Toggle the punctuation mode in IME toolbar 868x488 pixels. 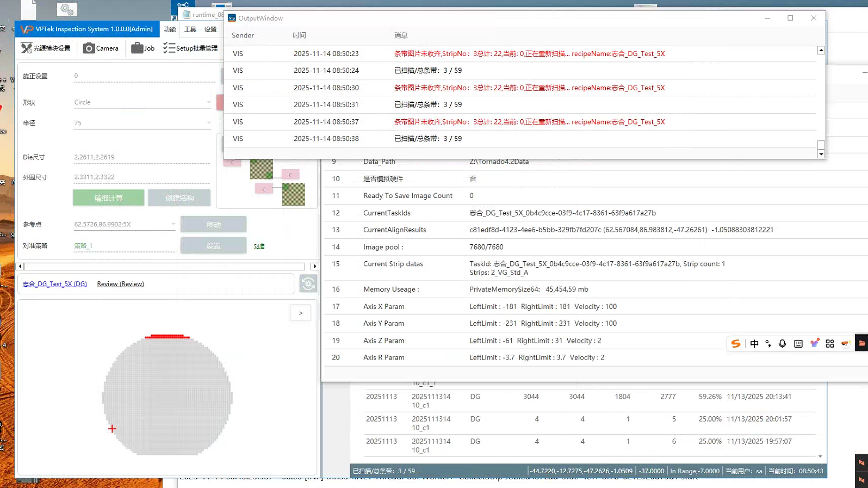[768, 344]
